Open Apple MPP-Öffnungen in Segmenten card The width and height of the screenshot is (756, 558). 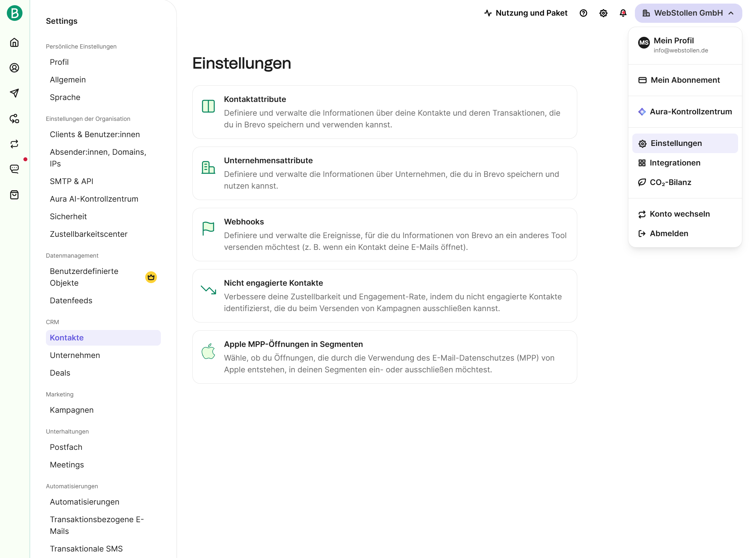point(384,357)
